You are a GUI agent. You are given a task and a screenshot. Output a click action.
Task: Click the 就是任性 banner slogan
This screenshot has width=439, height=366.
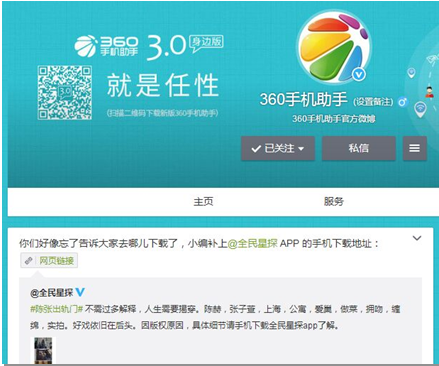tap(163, 85)
